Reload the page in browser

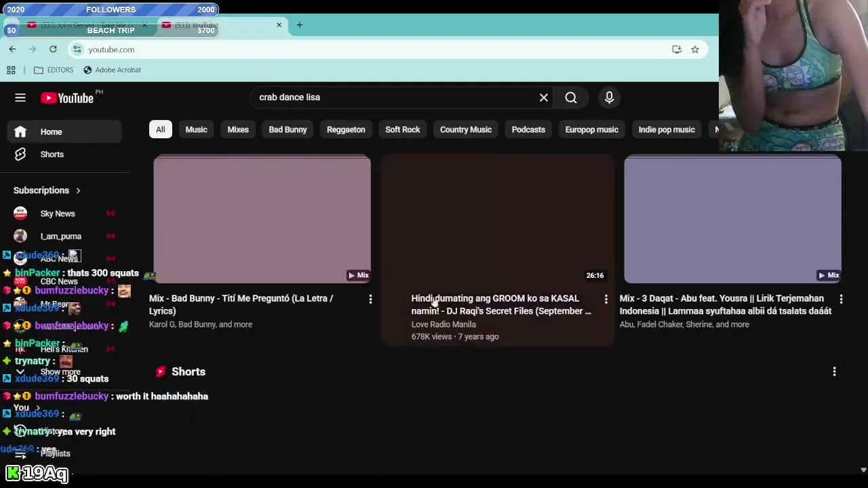53,49
